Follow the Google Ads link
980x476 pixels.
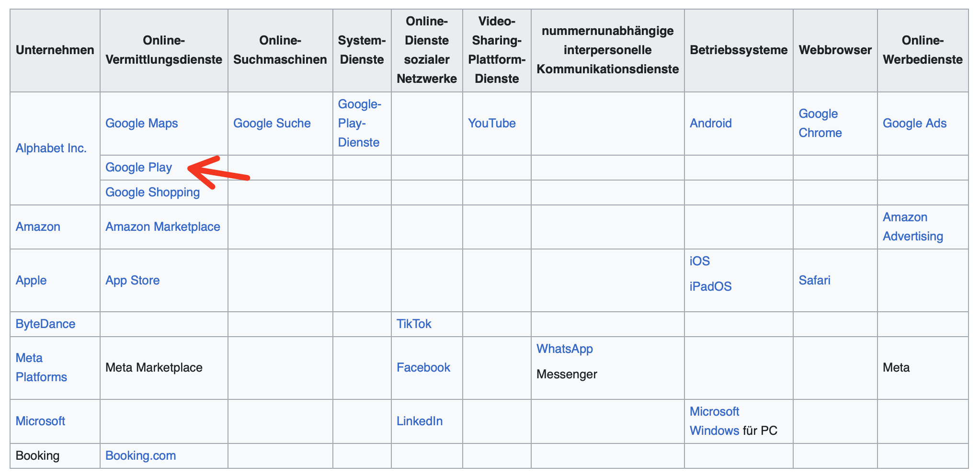coord(914,124)
